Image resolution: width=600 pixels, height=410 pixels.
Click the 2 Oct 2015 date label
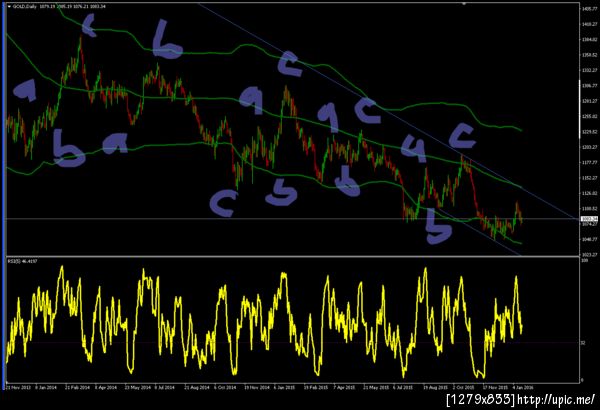point(463,387)
